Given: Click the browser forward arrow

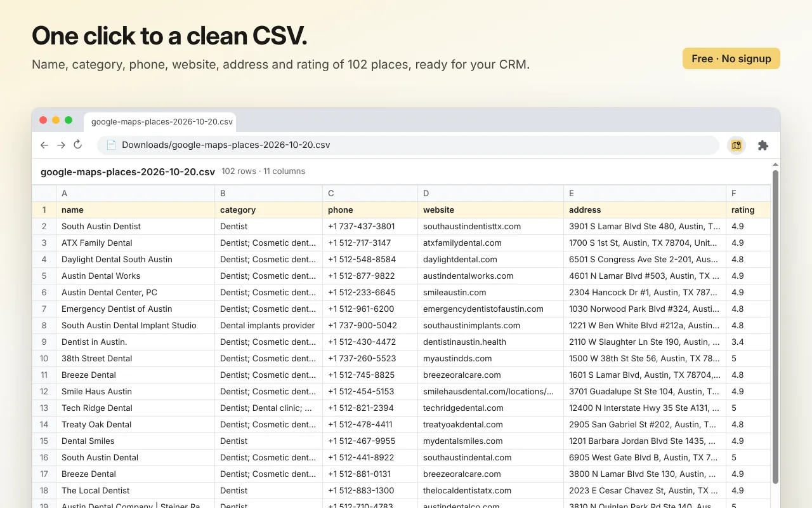Looking at the screenshot, I should [61, 145].
